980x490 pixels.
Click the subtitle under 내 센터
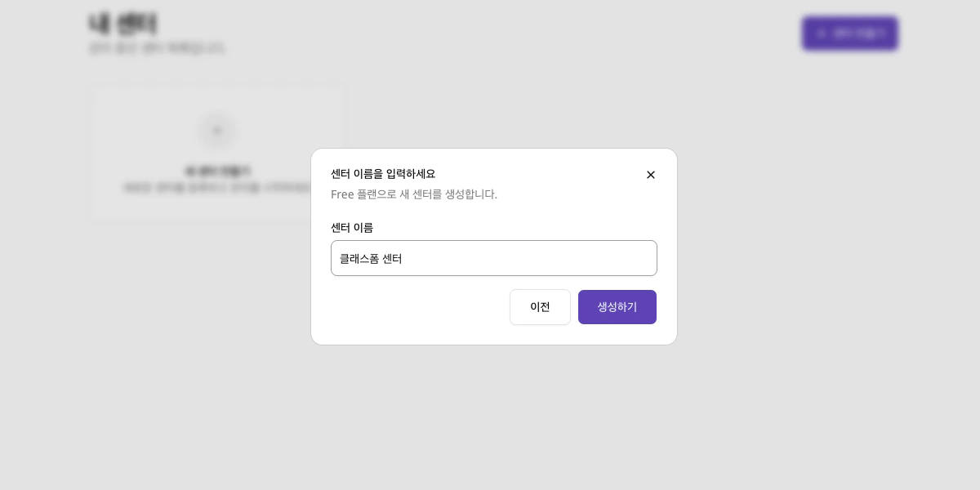coord(158,47)
